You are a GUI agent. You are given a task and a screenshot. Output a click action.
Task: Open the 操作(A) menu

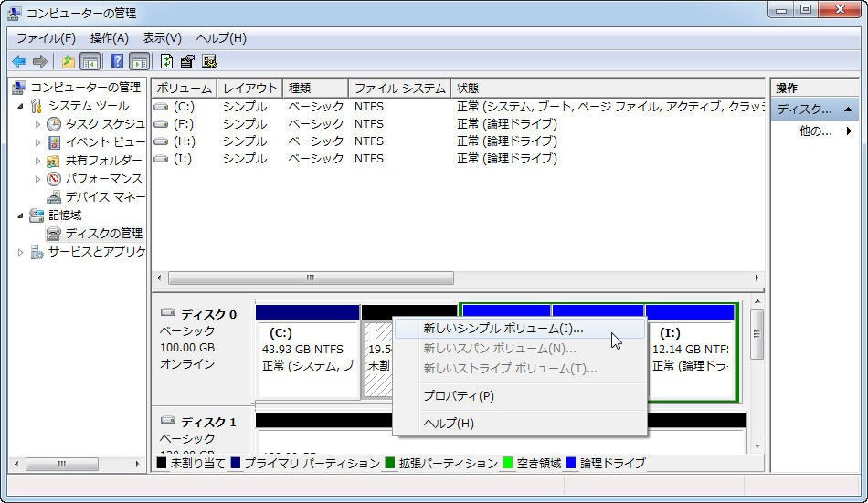click(x=110, y=38)
